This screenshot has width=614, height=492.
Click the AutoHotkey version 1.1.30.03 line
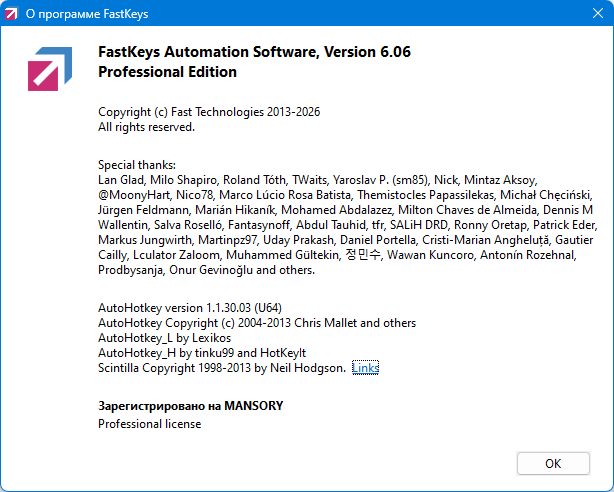[187, 308]
